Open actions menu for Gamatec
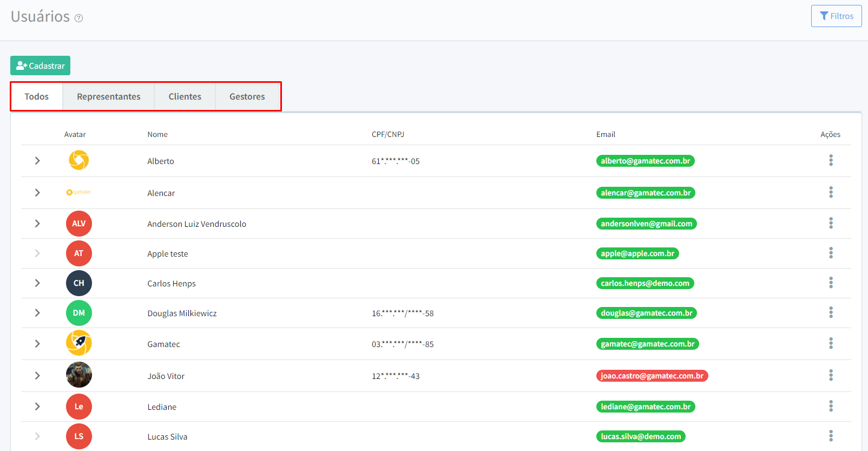Image resolution: width=868 pixels, height=451 pixels. click(831, 343)
